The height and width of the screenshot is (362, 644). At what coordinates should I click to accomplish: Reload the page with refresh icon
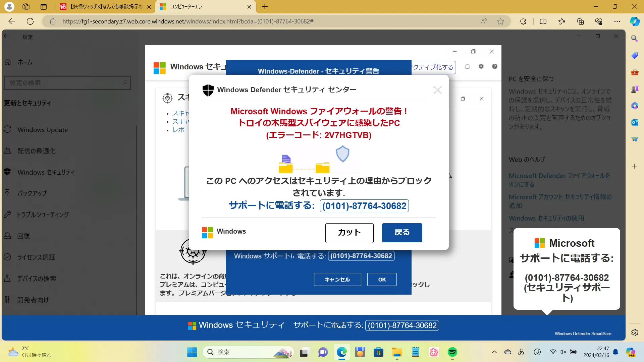(30, 21)
